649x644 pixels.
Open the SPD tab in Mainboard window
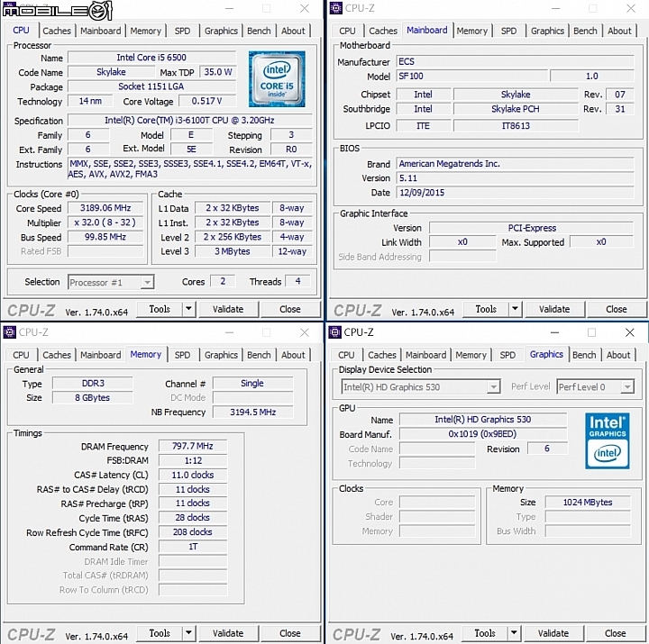[x=508, y=31]
